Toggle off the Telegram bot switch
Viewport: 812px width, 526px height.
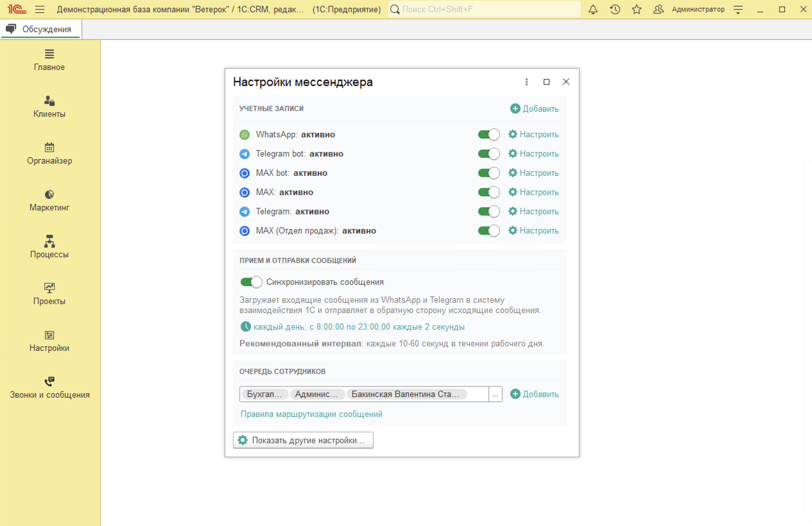tap(489, 154)
